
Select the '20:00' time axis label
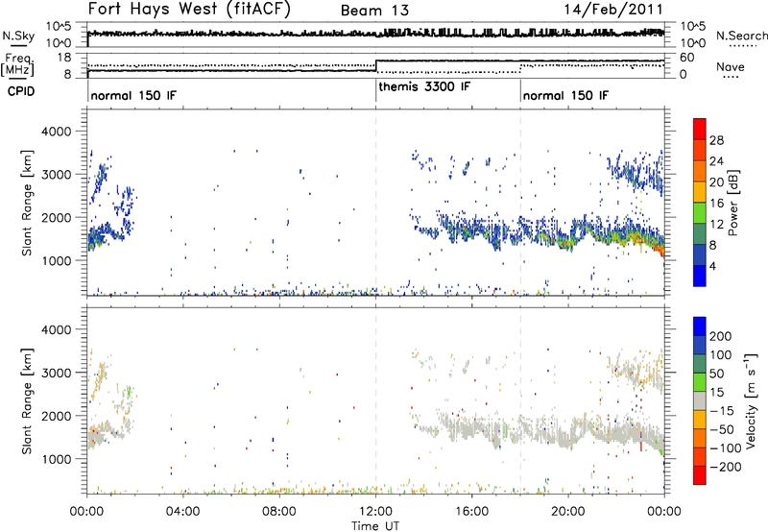568,512
